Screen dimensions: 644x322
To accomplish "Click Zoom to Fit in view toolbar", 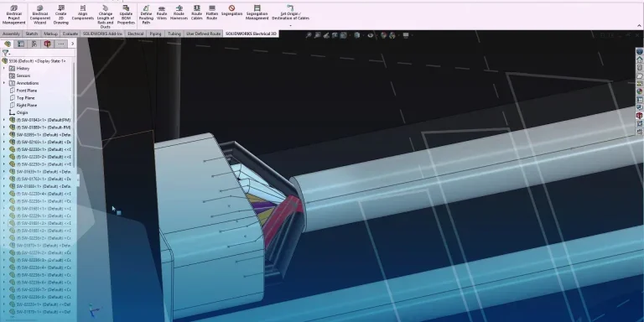I will point(309,35).
